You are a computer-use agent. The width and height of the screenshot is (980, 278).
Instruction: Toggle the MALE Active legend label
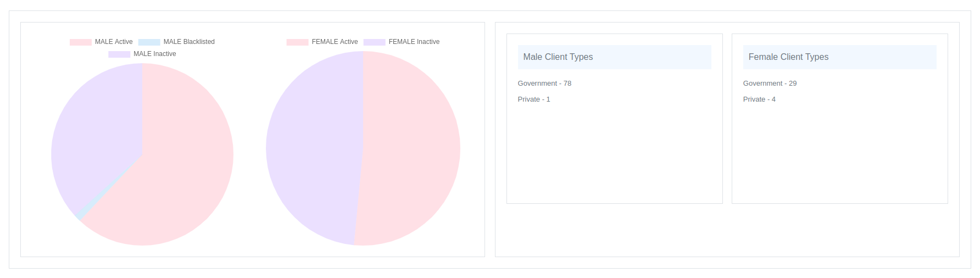pyautogui.click(x=114, y=42)
